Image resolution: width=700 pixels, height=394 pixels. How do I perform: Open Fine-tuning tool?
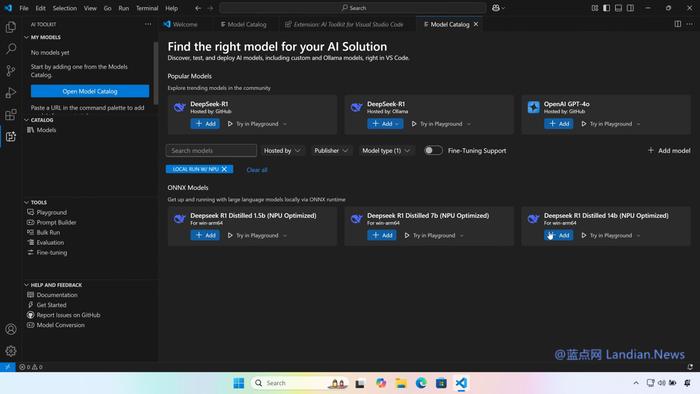pyautogui.click(x=51, y=253)
